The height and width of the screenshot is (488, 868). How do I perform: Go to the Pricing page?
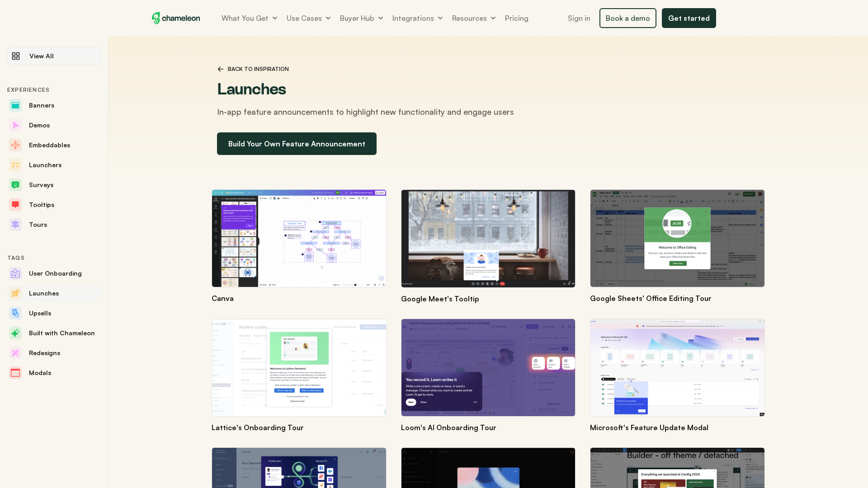click(x=516, y=18)
